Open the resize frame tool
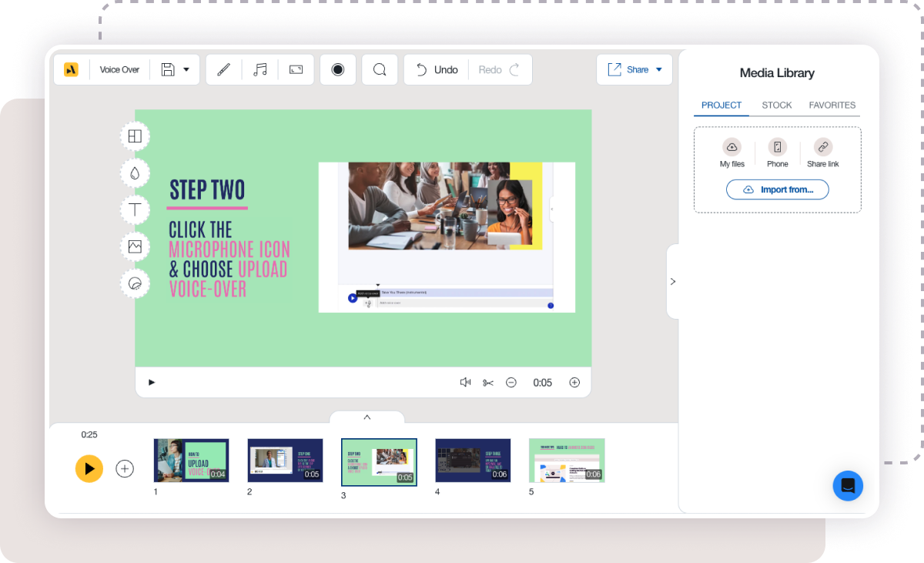This screenshot has width=924, height=563. coord(296,69)
